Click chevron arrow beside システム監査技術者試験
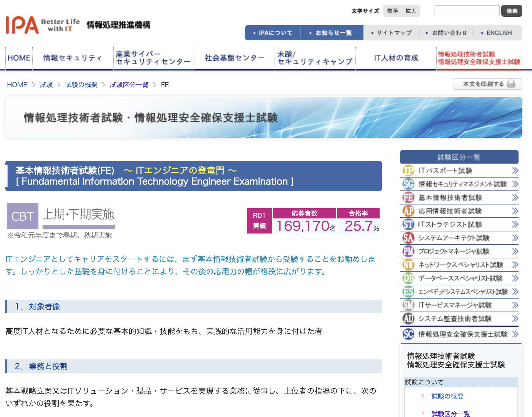The height and width of the screenshot is (417, 532). tap(515, 319)
